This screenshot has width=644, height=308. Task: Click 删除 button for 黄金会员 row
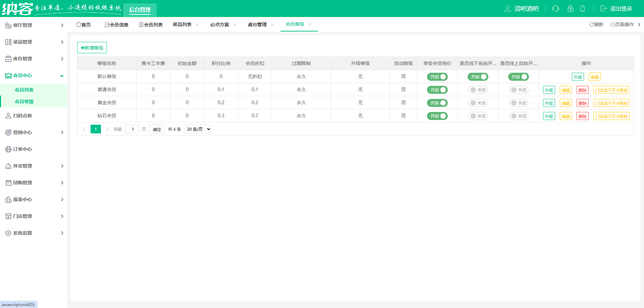582,103
